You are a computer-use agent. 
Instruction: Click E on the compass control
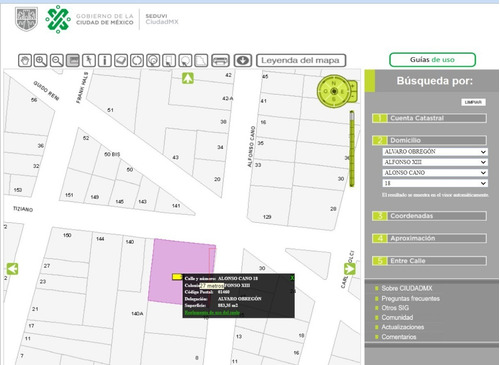(342, 91)
